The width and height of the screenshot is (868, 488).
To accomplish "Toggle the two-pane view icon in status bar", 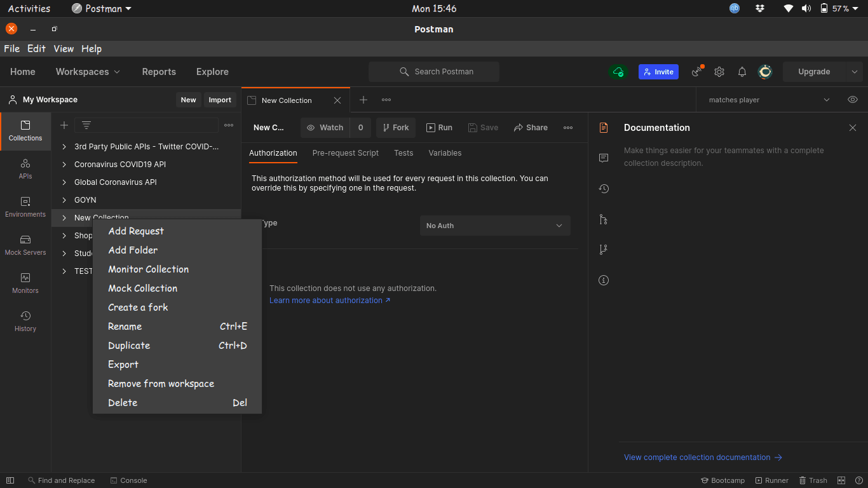I will (x=841, y=480).
